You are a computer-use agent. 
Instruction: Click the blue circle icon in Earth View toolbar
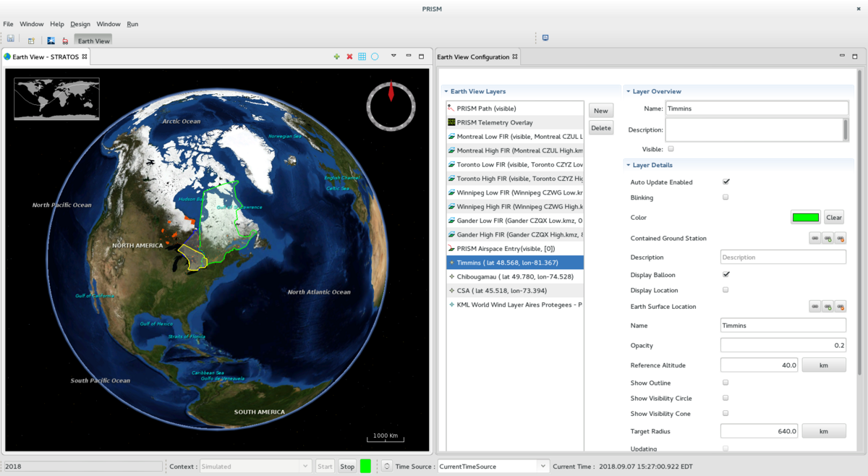point(375,56)
